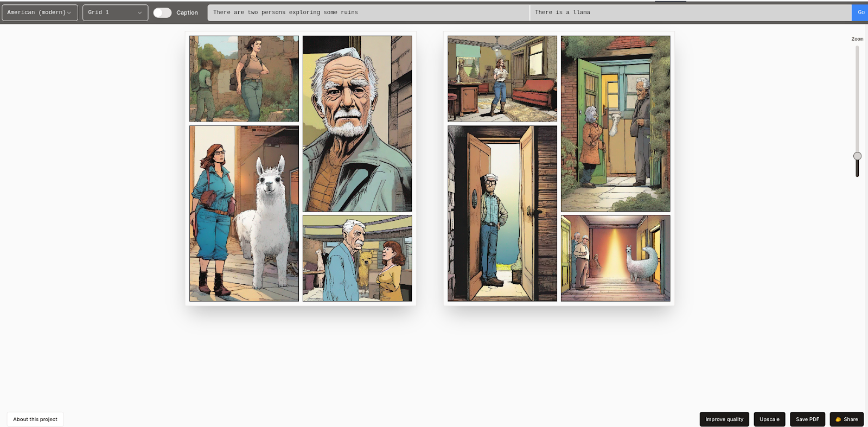The height and width of the screenshot is (427, 868).
Task: Click Save PDF button
Action: click(807, 419)
